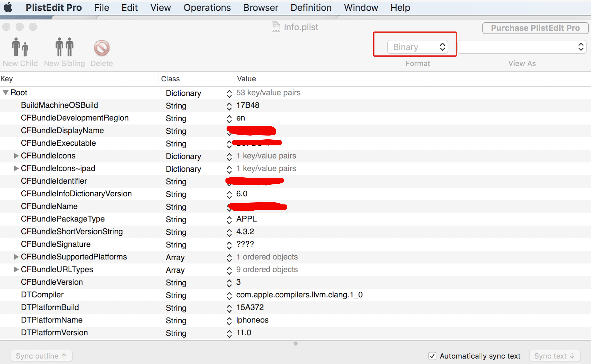Open the View menu

click(160, 7)
